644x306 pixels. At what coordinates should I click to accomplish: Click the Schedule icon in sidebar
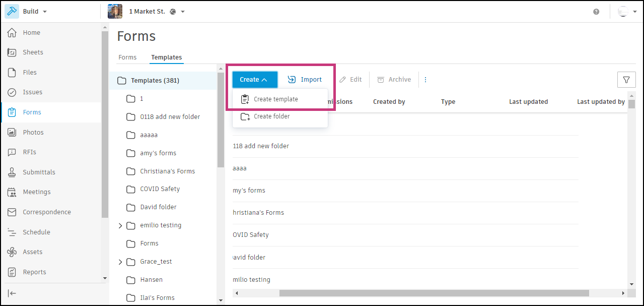pos(12,232)
